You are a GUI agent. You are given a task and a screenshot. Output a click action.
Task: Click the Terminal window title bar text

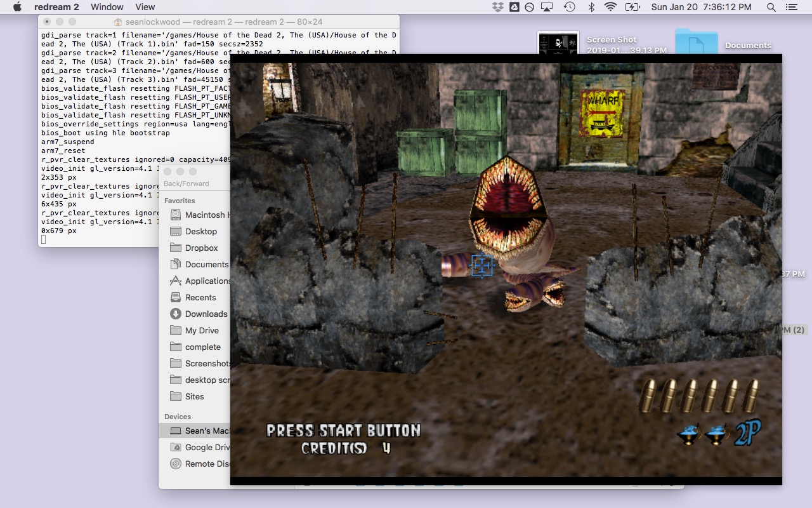pos(224,22)
